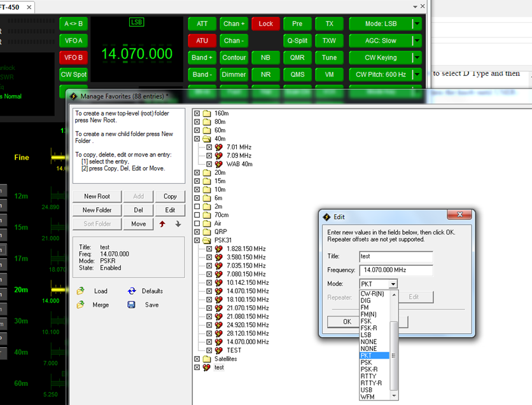Click the Frequency field 14.070.000 MHz
The image size is (532, 405).
click(x=396, y=270)
